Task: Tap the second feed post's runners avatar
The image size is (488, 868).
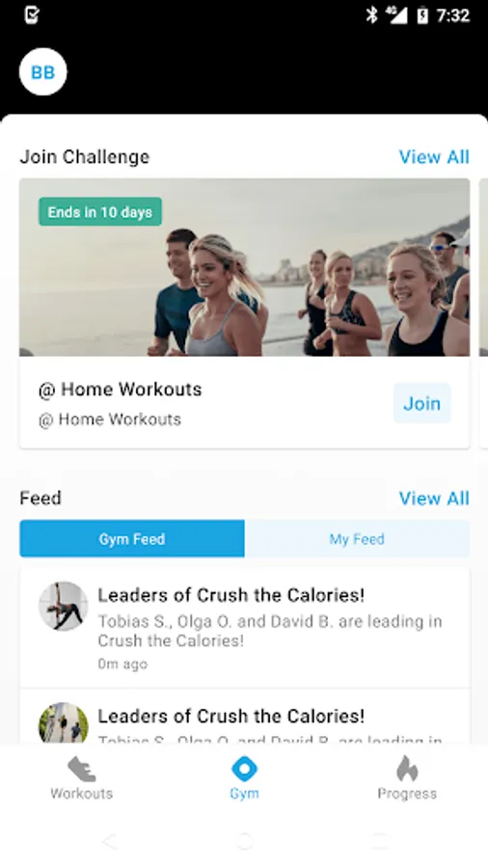Action: pyautogui.click(x=63, y=723)
